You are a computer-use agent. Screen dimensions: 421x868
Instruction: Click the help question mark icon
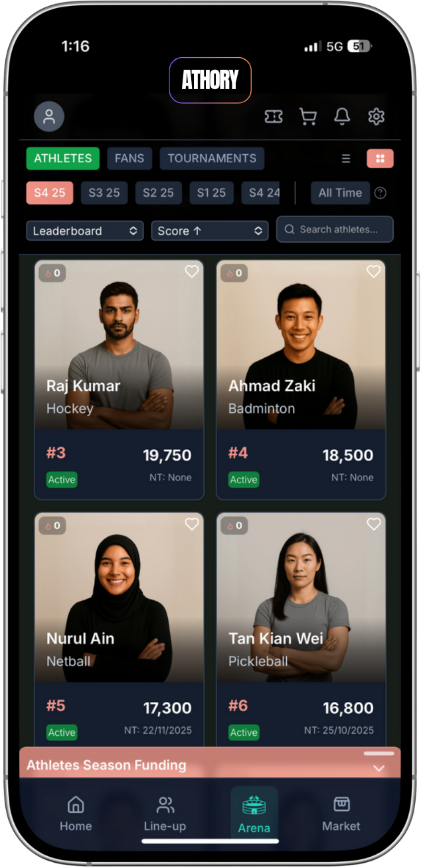(x=380, y=193)
